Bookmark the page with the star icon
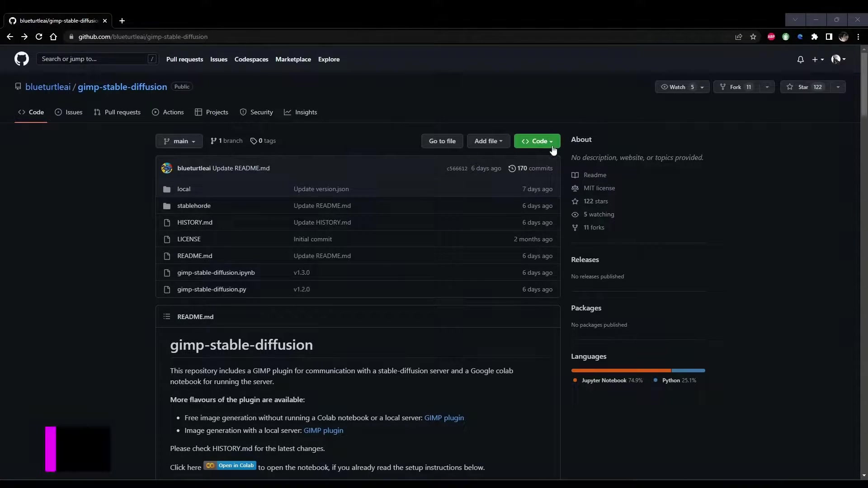Viewport: 868px width, 488px height. point(754,37)
